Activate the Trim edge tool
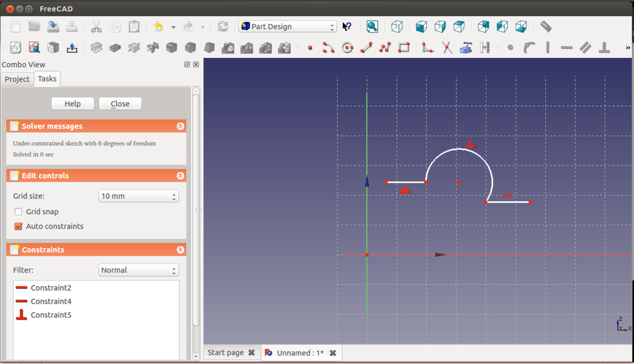The width and height of the screenshot is (634, 364). click(447, 48)
